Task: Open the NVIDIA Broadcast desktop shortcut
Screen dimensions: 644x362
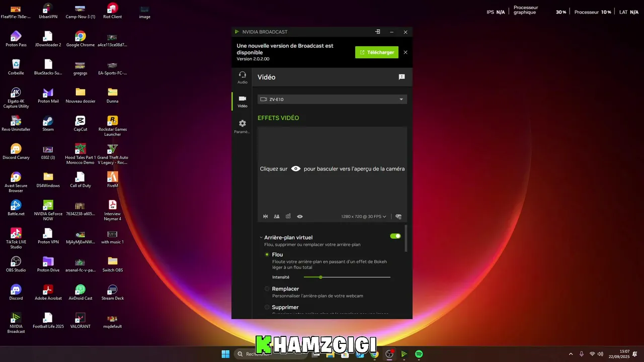Action: (x=16, y=323)
